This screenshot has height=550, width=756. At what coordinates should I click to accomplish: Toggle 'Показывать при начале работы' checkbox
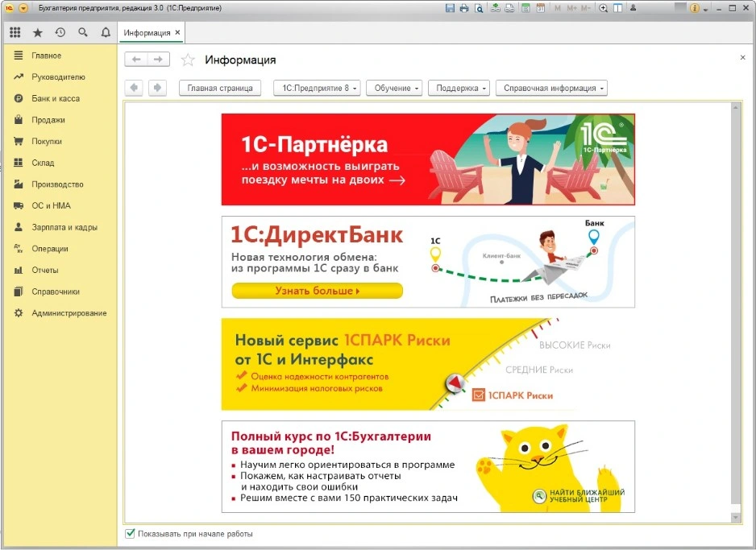point(131,534)
